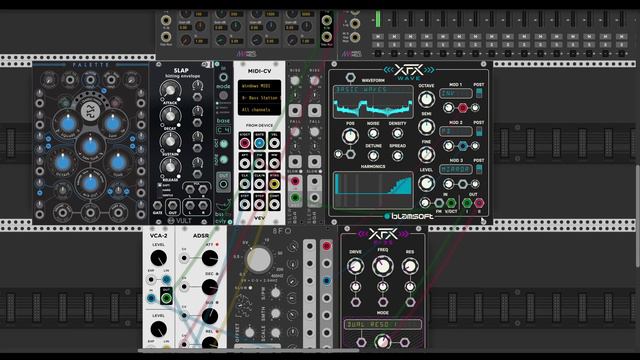Click the wave logo button on Palette module
Image resolution: width=640 pixels, height=360 pixels.
pos(90,111)
